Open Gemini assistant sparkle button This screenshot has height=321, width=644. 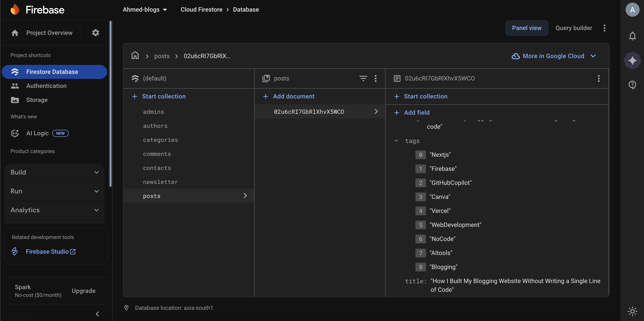pyautogui.click(x=633, y=61)
